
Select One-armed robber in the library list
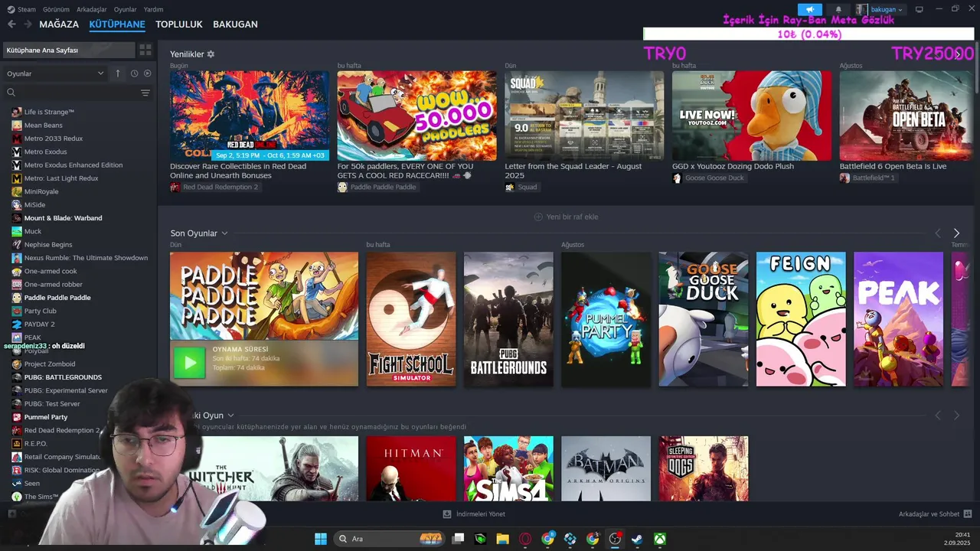(53, 285)
